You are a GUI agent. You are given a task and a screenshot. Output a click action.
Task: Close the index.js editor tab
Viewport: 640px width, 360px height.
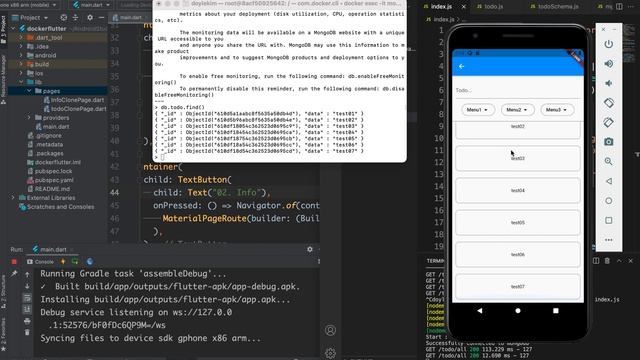pos(464,7)
